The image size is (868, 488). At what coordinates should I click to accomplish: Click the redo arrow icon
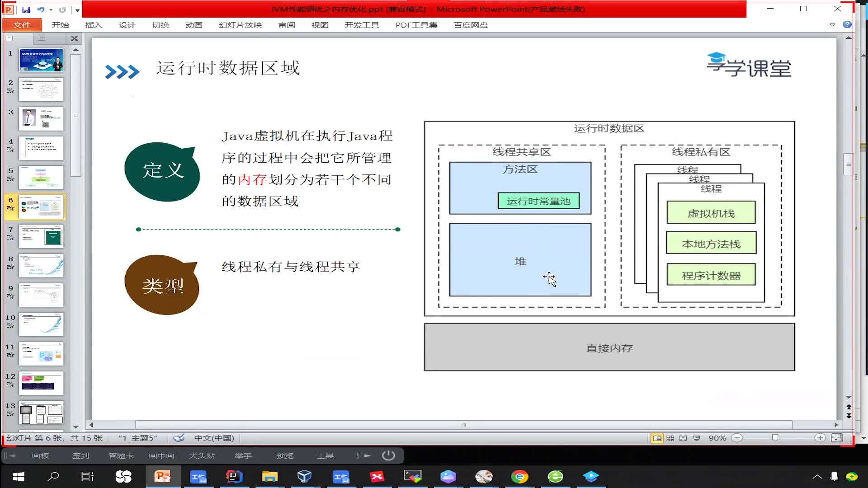click(62, 9)
